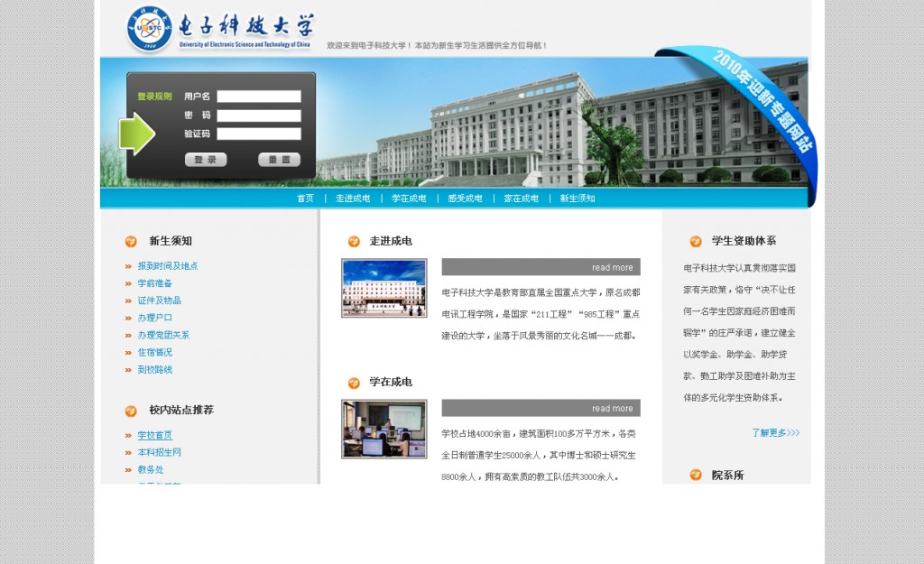Click the orange icon beside 学生资助体系 heading

[x=696, y=241]
